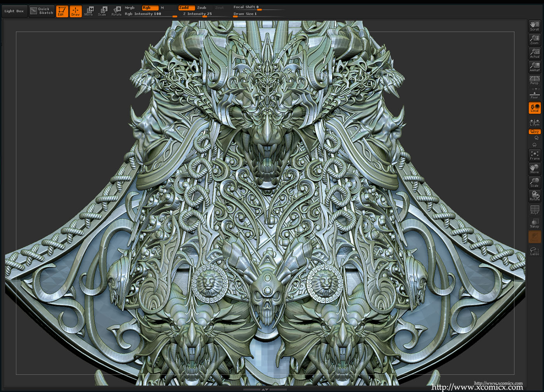Click the central skull on the sculpt

pyautogui.click(x=267, y=296)
